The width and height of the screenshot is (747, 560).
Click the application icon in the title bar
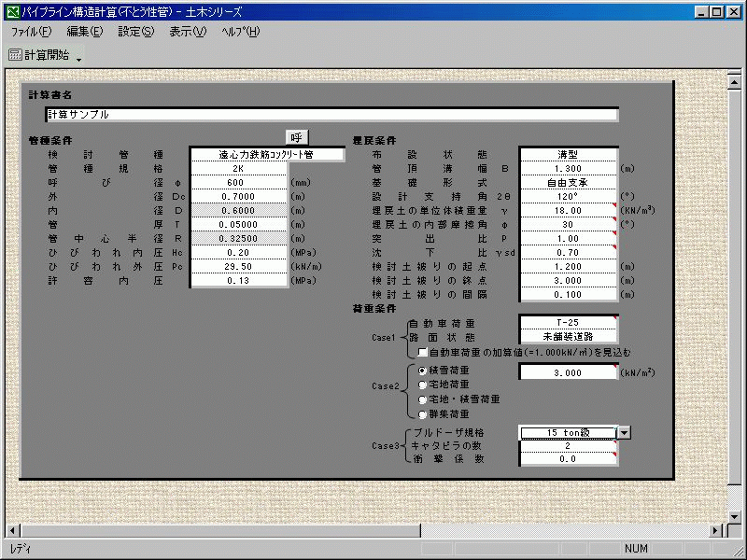pyautogui.click(x=11, y=11)
